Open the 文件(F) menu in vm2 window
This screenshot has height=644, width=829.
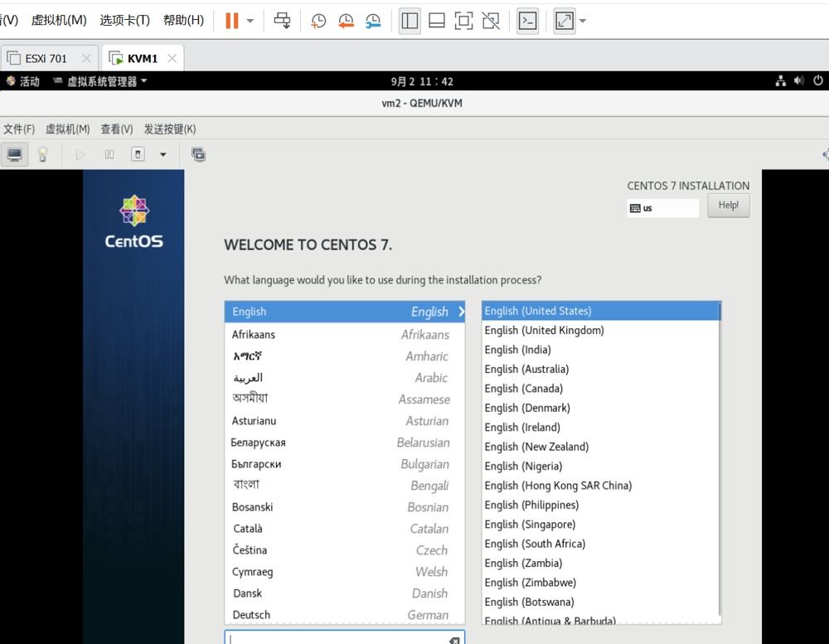coord(19,129)
